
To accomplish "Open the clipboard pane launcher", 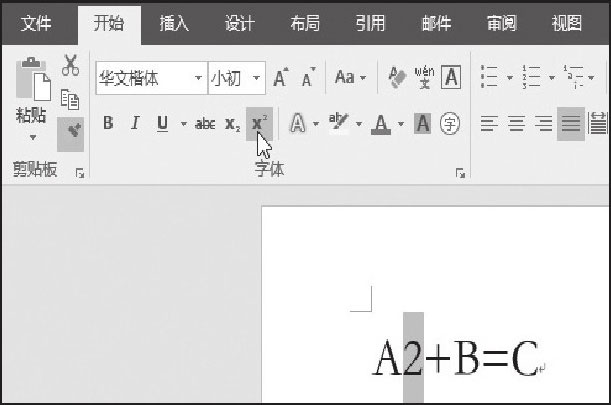I will pyautogui.click(x=80, y=173).
